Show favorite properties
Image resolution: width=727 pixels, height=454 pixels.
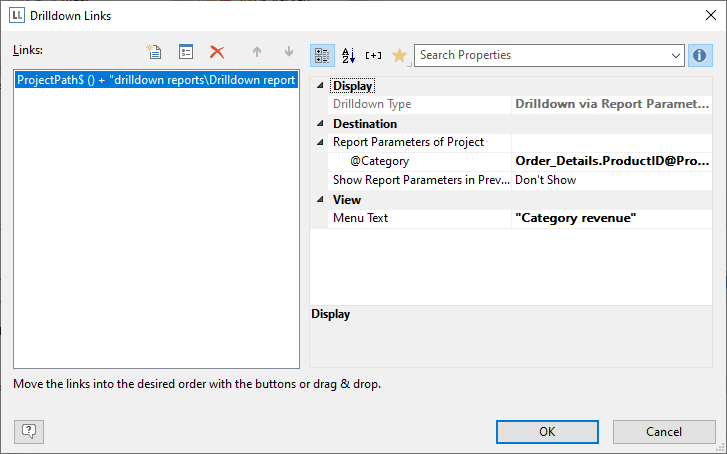tap(399, 55)
